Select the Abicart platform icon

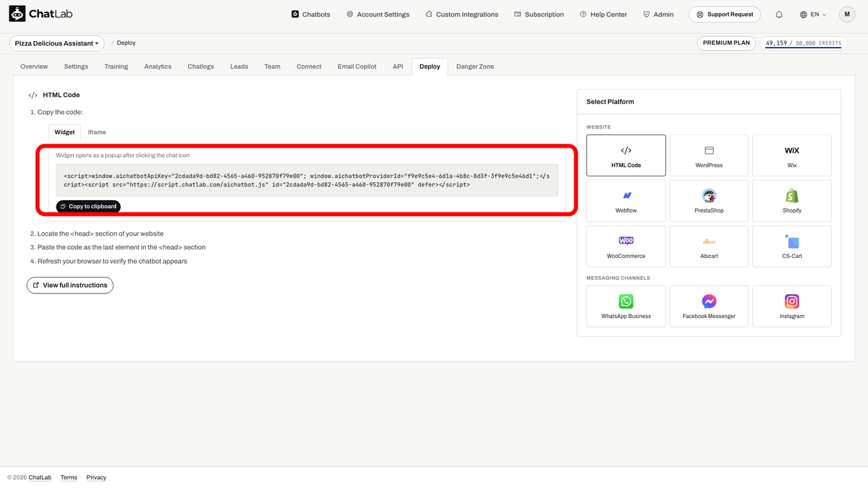[x=709, y=241]
